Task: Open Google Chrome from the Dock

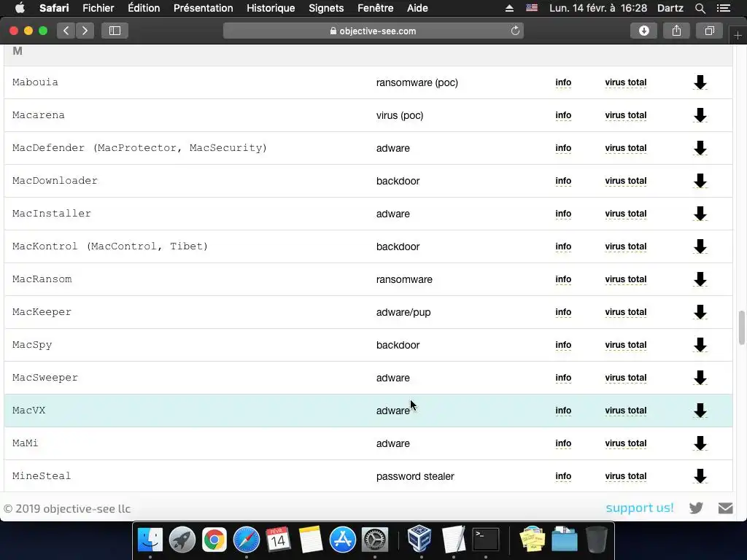Action: pos(214,540)
